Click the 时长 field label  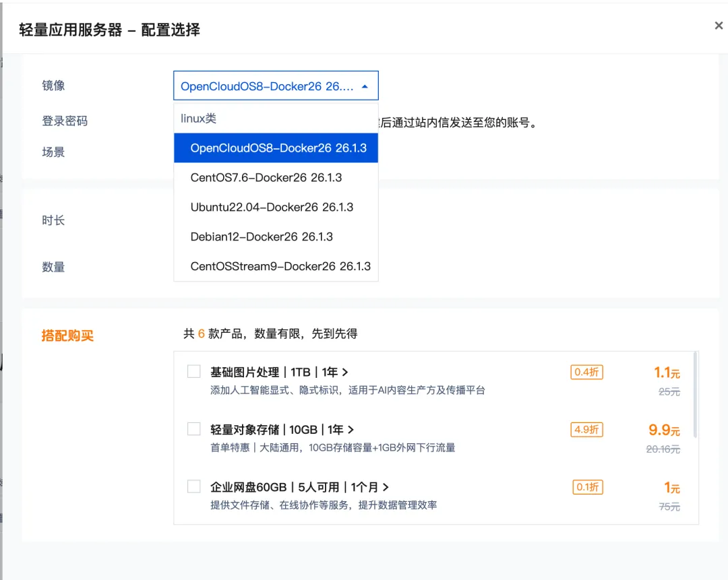(53, 220)
